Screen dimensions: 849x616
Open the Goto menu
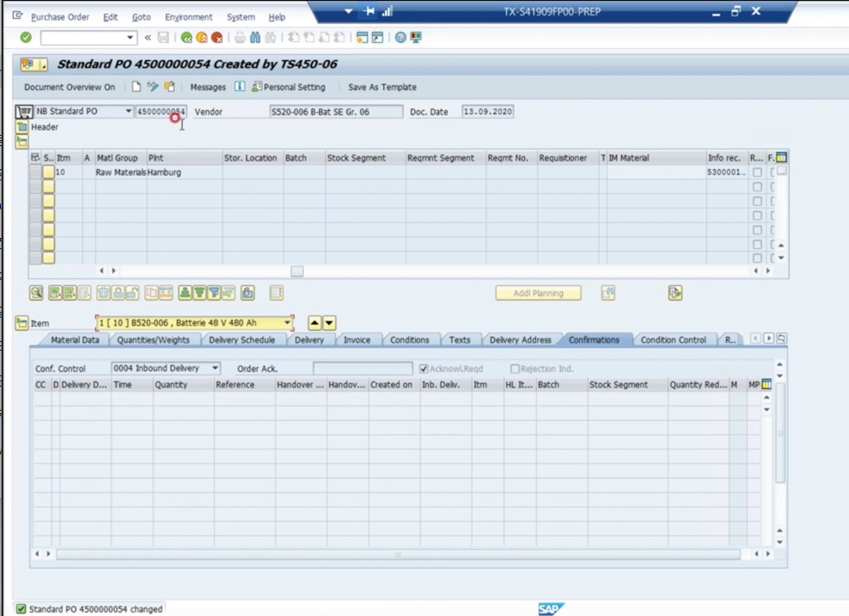[141, 17]
